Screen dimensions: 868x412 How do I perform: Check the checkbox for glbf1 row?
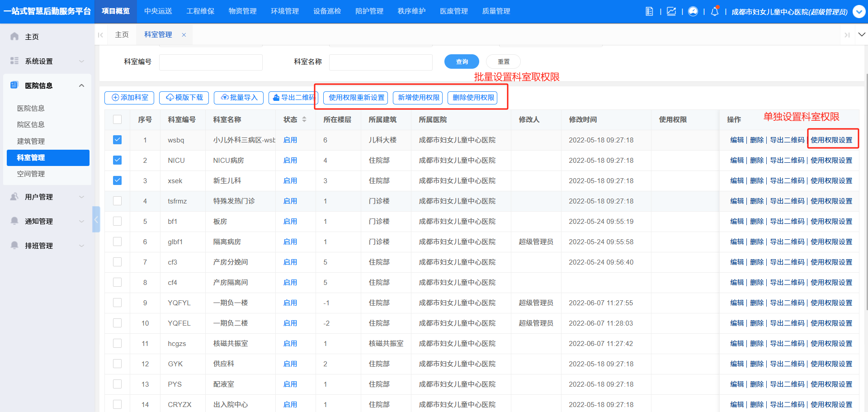click(x=117, y=242)
